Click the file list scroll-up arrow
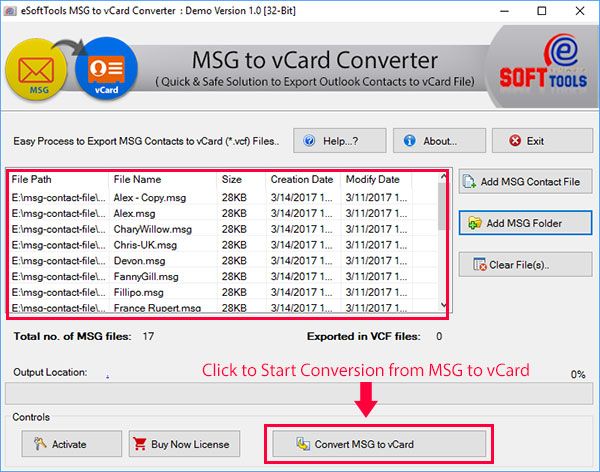 click(443, 176)
